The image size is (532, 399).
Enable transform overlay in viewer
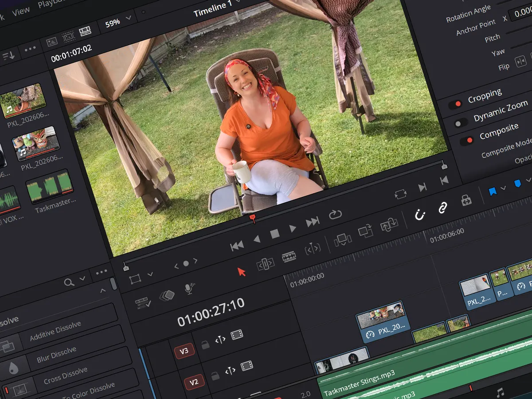(135, 279)
